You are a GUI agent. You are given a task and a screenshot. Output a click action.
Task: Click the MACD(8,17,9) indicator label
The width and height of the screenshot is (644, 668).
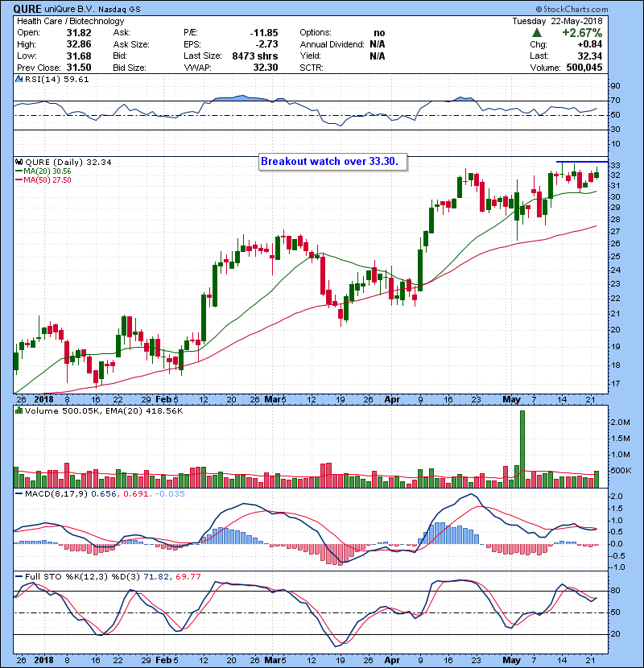click(56, 494)
